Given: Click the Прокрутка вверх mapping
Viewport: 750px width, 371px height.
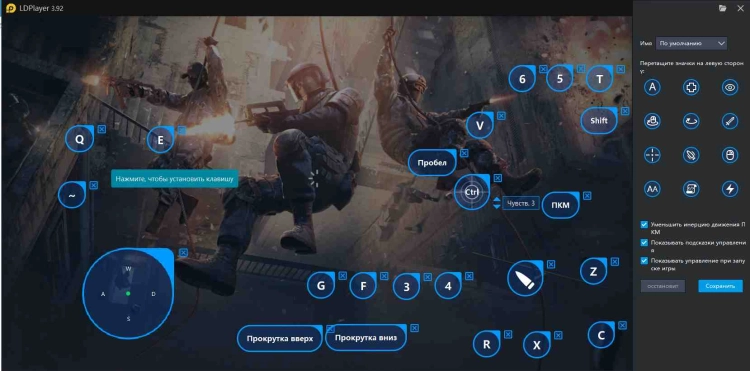Looking at the screenshot, I should coord(280,338).
